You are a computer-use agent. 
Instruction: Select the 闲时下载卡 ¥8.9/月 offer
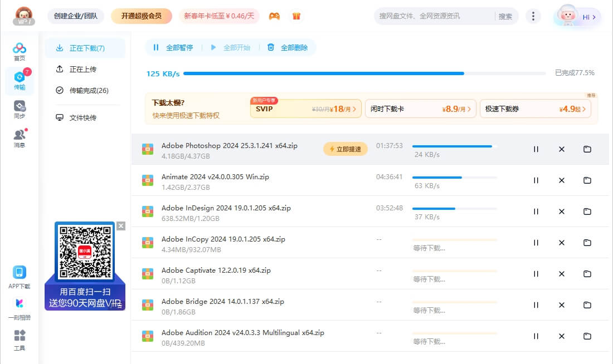pyautogui.click(x=420, y=109)
